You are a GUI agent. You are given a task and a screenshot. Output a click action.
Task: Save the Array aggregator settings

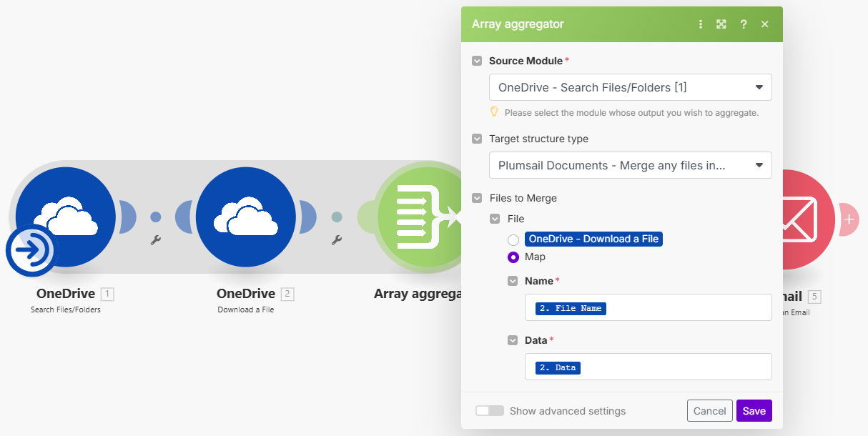(x=754, y=411)
